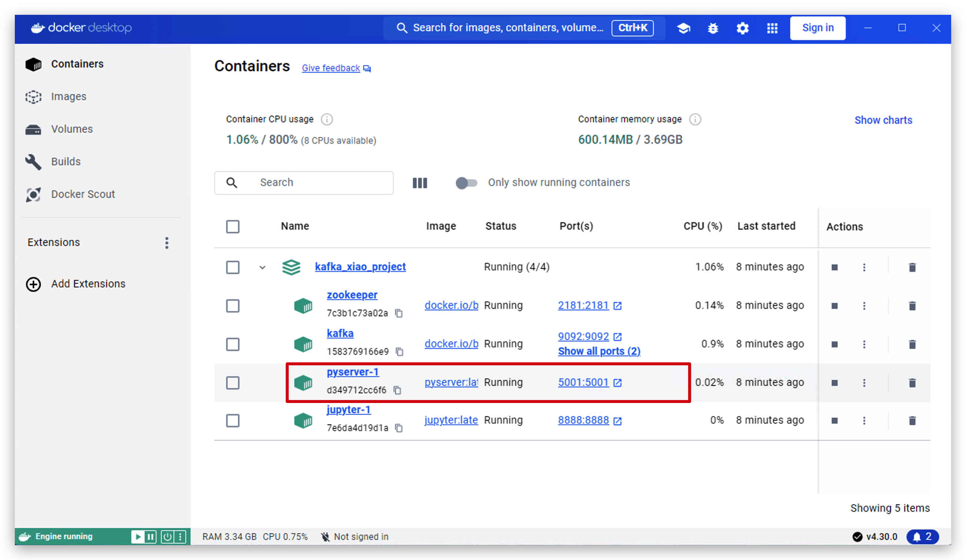Delete the kafka container

click(912, 344)
